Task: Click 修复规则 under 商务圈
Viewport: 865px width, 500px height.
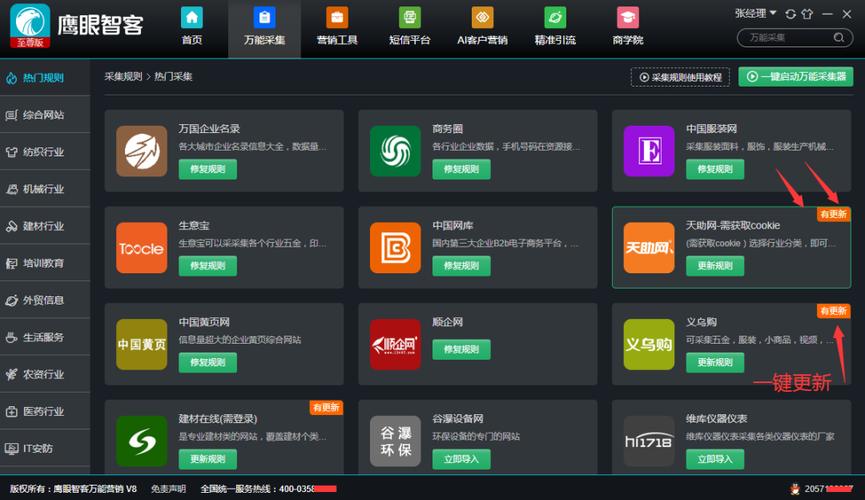Action: pyautogui.click(x=461, y=169)
